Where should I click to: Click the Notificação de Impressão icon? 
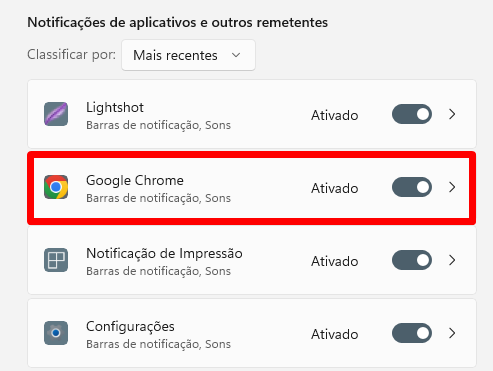(x=56, y=260)
